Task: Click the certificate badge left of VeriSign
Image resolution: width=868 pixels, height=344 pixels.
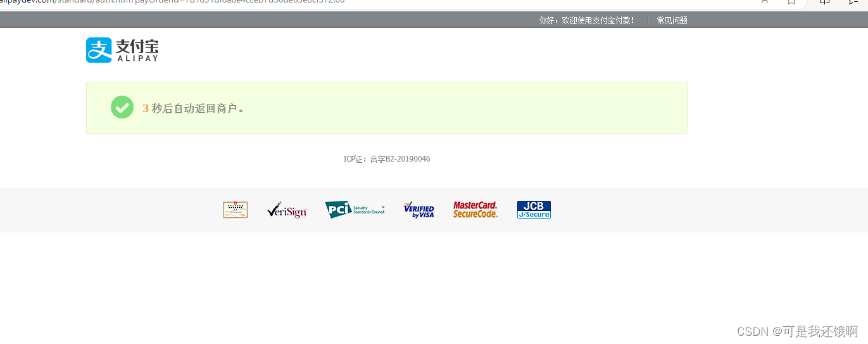Action: 236,210
